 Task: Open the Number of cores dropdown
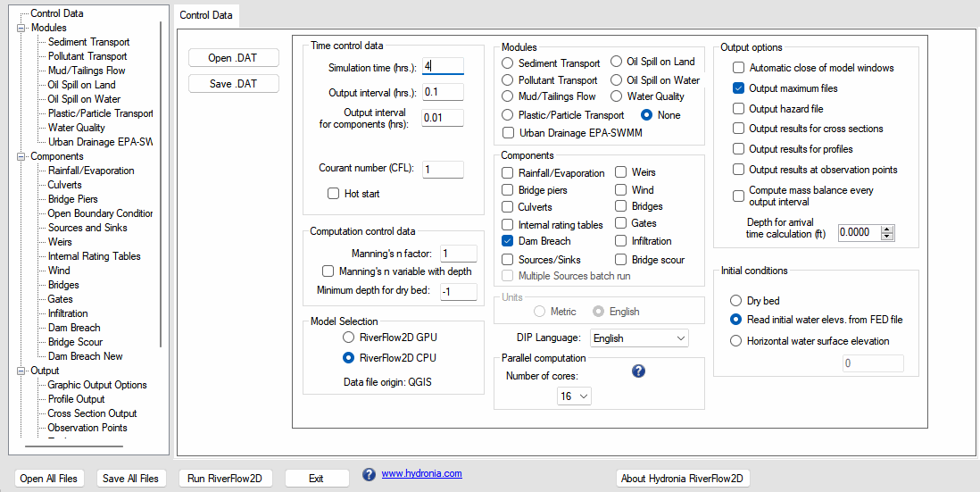coord(573,396)
